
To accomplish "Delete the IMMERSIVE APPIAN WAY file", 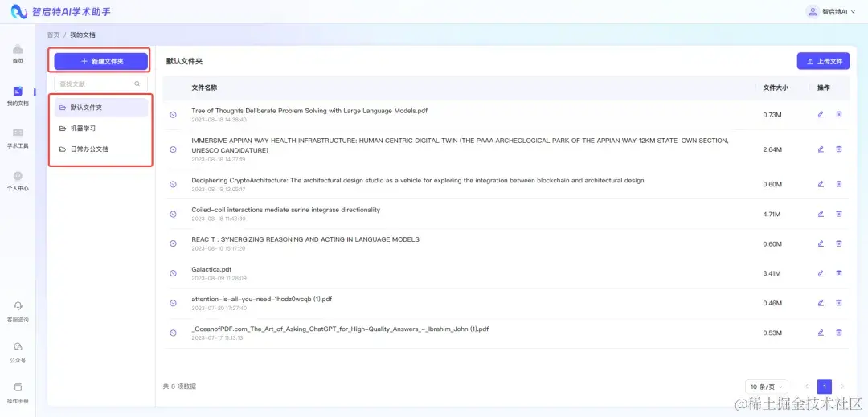I will click(x=838, y=149).
